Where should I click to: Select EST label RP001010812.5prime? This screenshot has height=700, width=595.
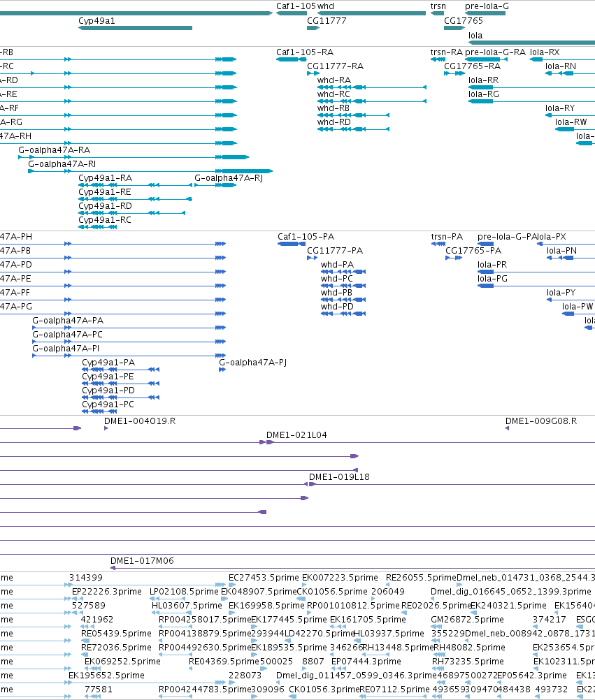(x=353, y=606)
